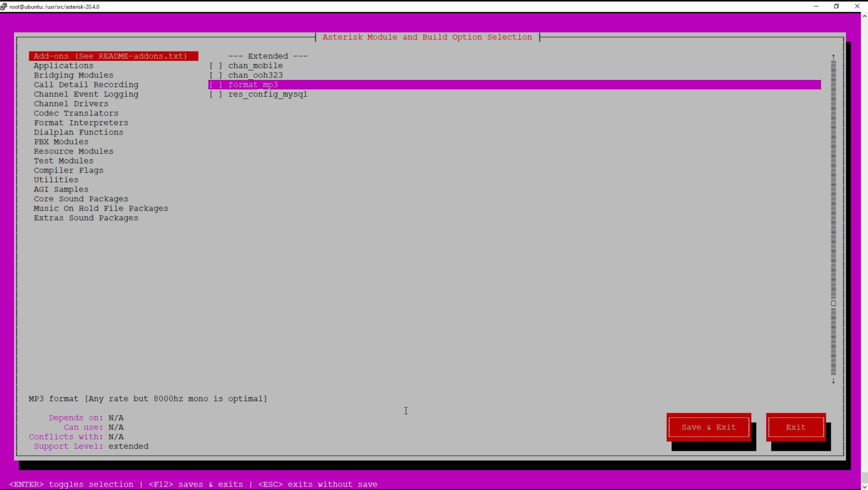Select the Add-ons category in the menu
Image resolution: width=868 pixels, height=490 pixels.
[x=113, y=56]
